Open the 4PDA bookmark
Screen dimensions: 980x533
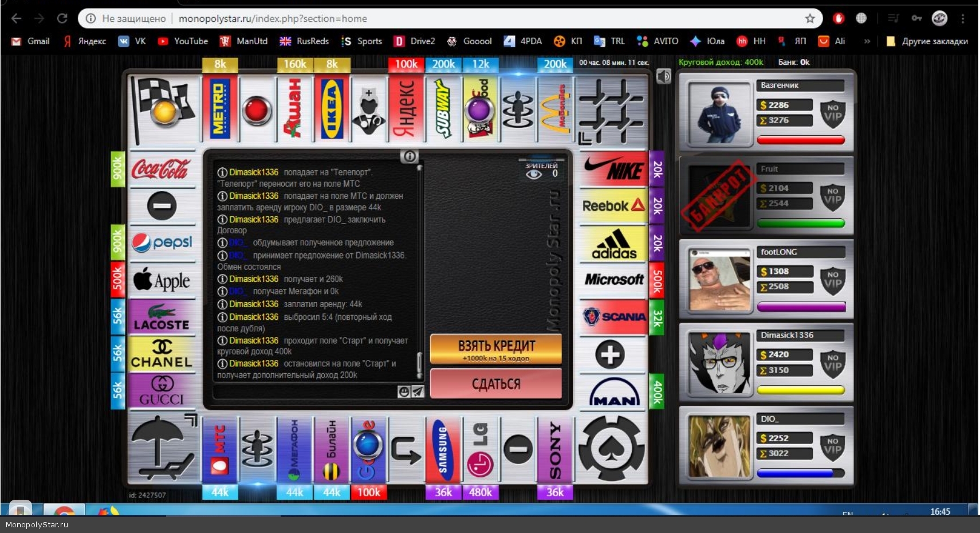click(523, 41)
